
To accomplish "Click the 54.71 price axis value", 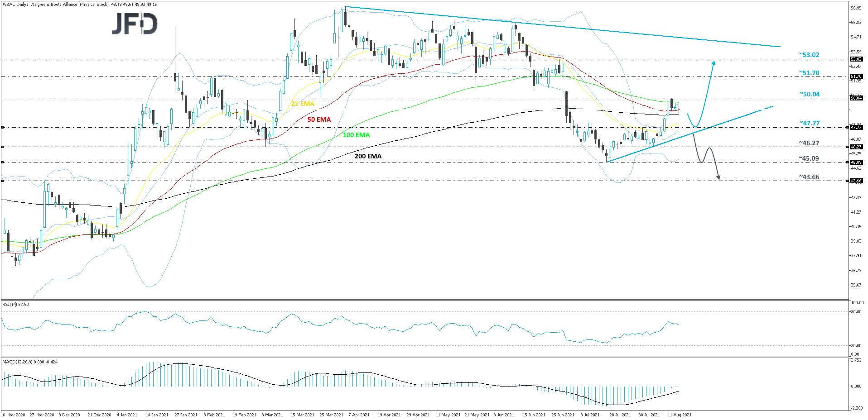I will pyautogui.click(x=856, y=37).
